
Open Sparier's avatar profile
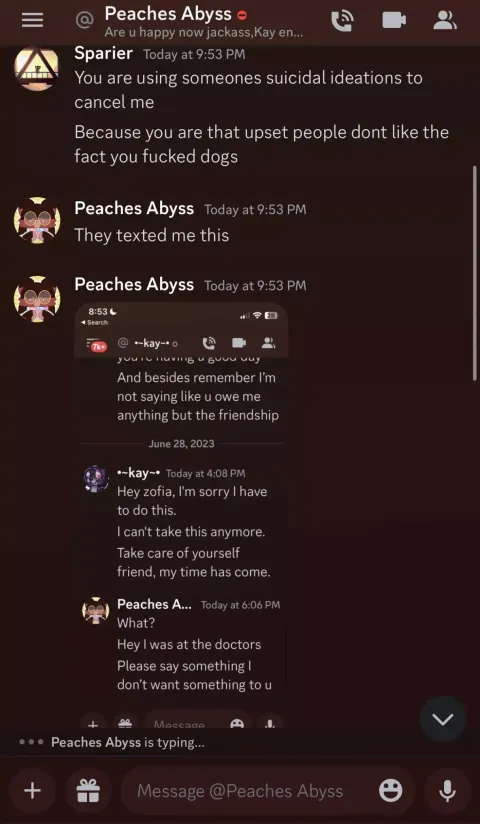36,68
